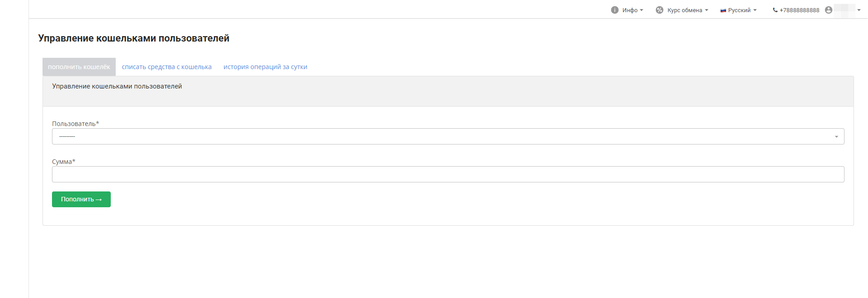
Task: Click the Управление кошельками пользователей page heading
Action: click(x=134, y=38)
